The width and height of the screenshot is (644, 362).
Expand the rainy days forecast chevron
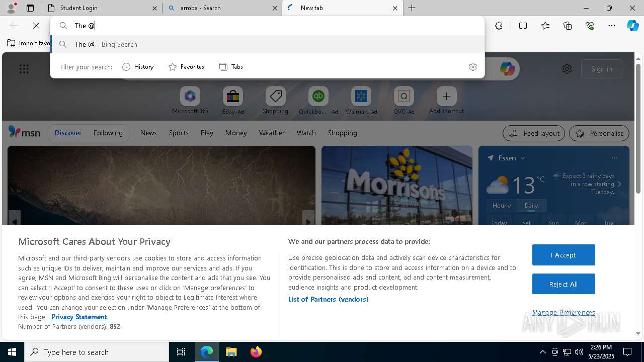click(619, 184)
